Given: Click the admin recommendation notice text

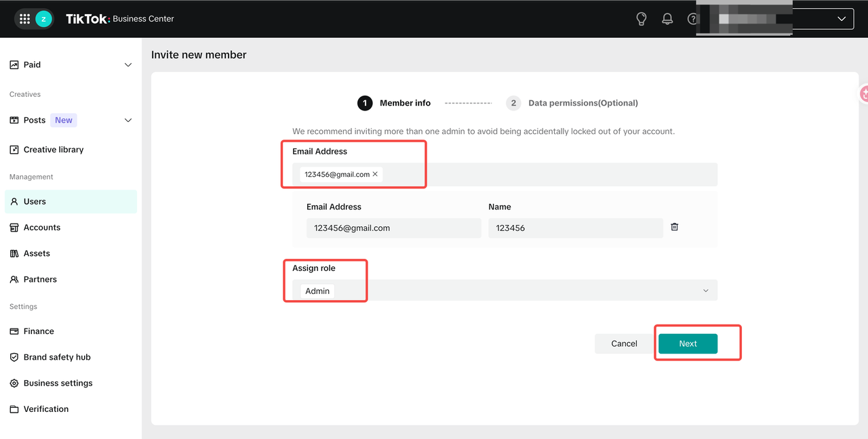Looking at the screenshot, I should (484, 131).
